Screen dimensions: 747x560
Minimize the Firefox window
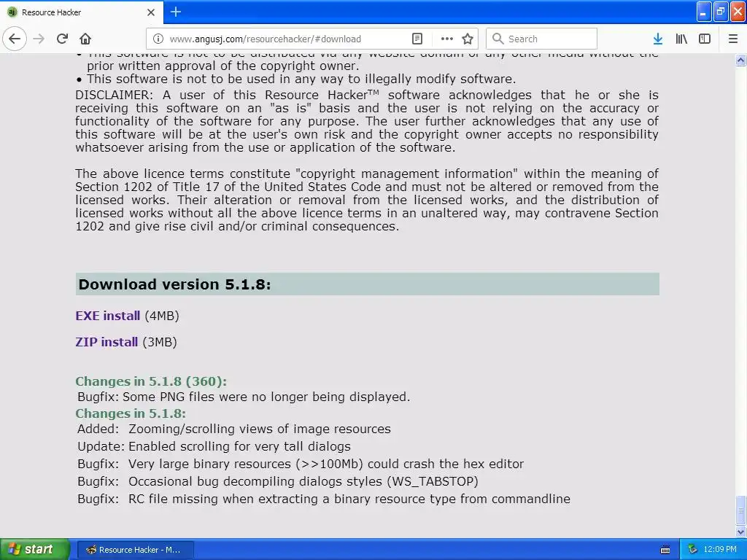pyautogui.click(x=704, y=12)
